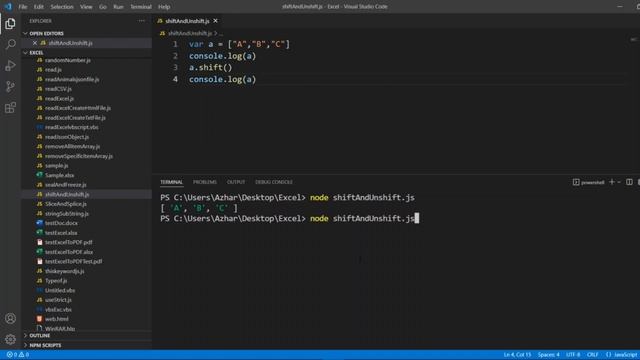Open terminal launch profile dropdown arrow
Image resolution: width=640 pixels, height=360 pixels.
[619, 182]
